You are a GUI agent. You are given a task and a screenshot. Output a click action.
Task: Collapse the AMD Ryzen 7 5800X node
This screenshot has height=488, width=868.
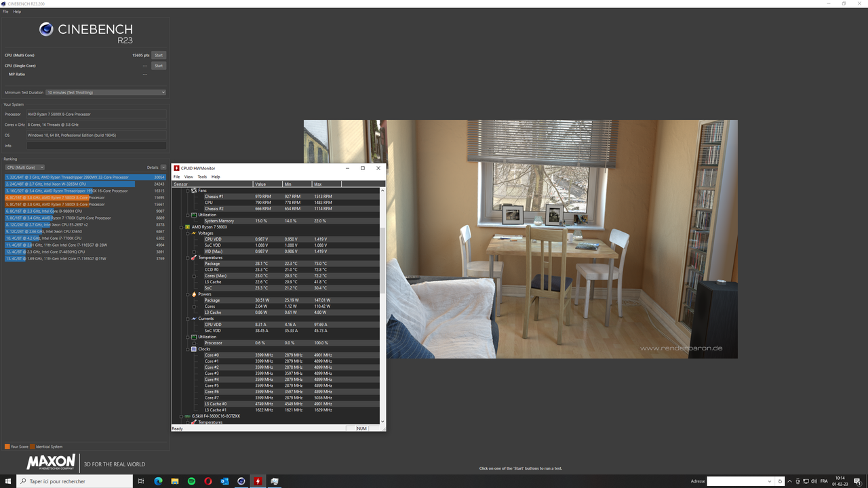click(x=181, y=227)
